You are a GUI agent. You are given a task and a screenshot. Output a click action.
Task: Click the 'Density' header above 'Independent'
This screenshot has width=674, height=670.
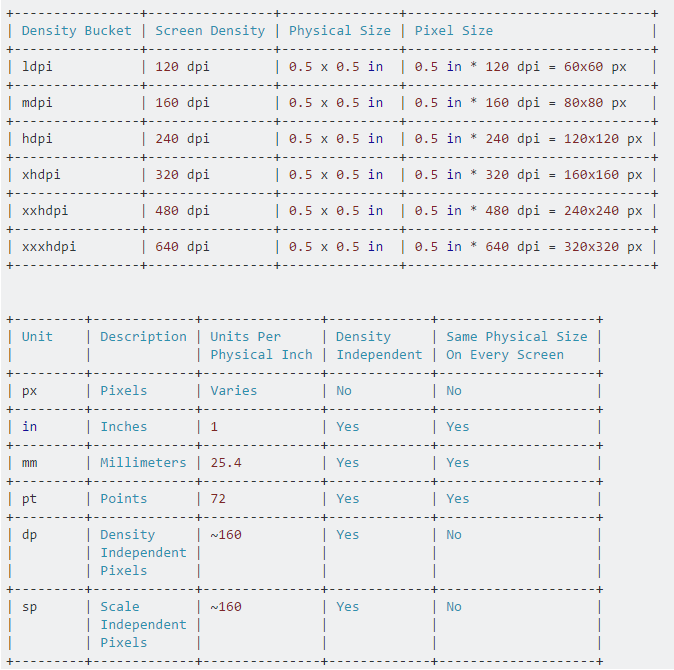click(363, 337)
